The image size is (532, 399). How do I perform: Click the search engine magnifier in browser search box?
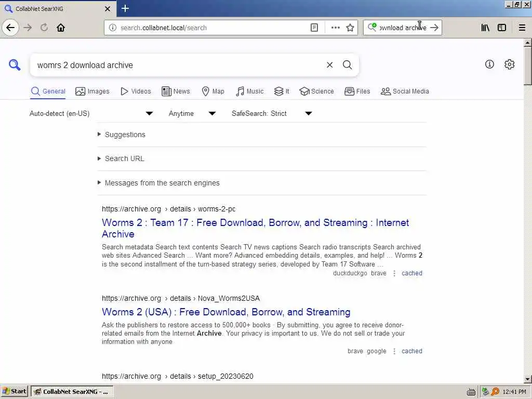tap(372, 28)
